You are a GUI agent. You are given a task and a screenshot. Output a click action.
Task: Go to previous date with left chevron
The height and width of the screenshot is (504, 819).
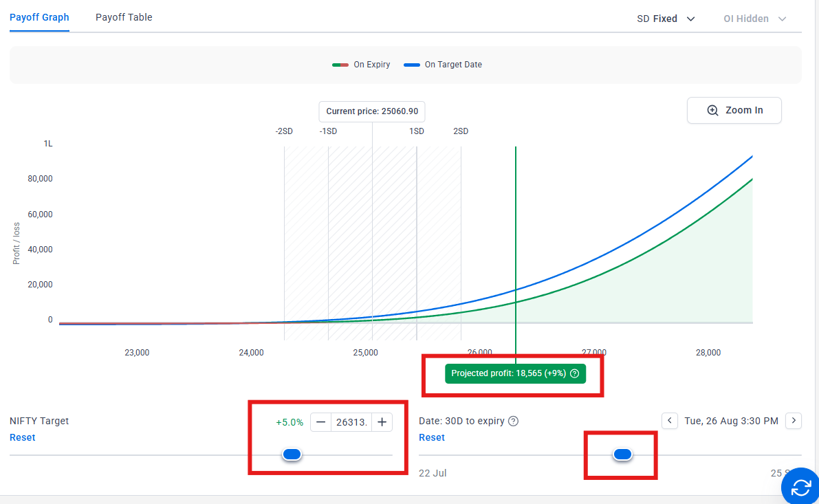[670, 420]
